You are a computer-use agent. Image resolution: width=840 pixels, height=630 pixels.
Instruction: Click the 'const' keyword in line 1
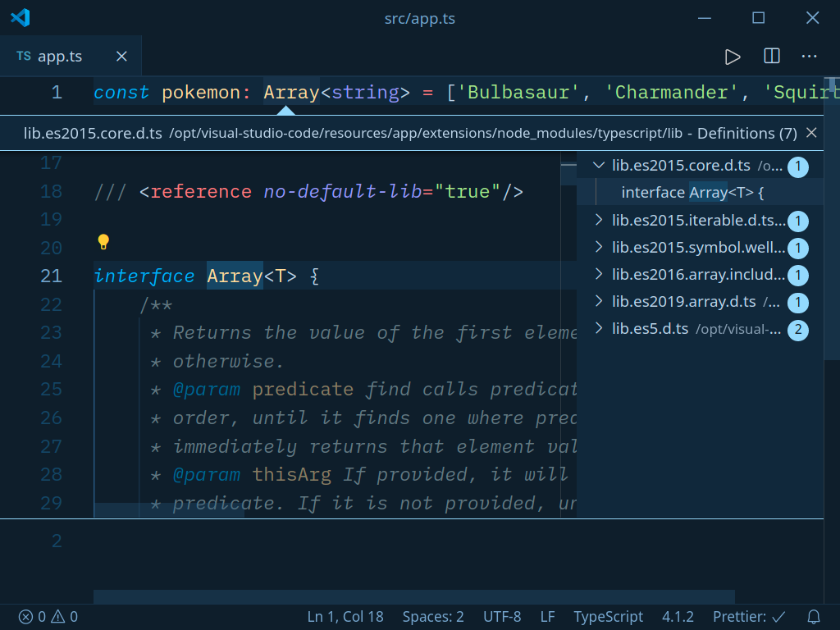(x=121, y=93)
